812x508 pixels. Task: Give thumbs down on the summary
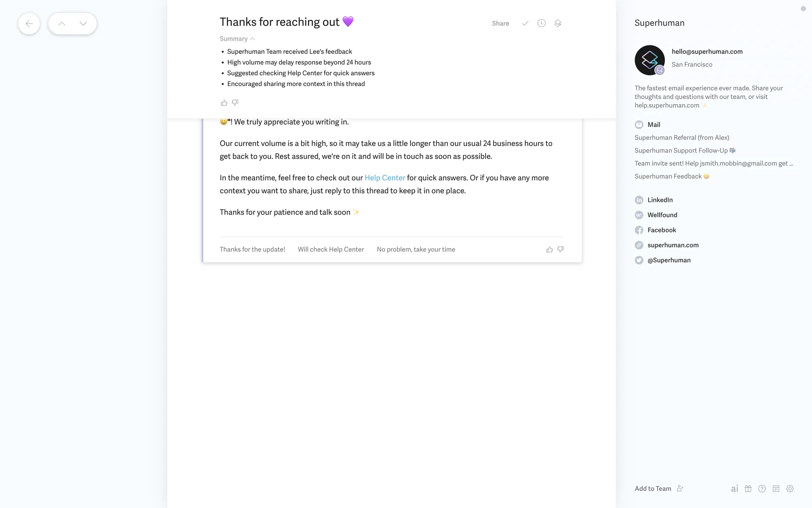(235, 102)
